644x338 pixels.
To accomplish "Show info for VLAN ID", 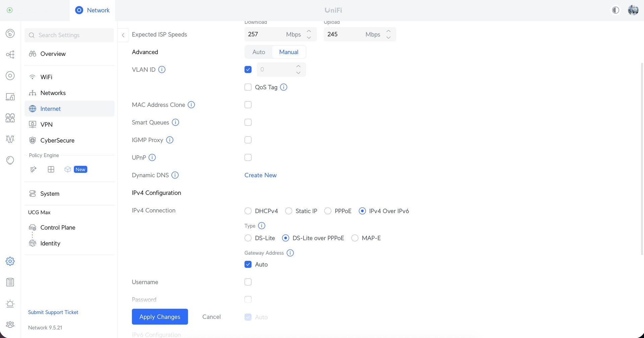I will 162,69.
